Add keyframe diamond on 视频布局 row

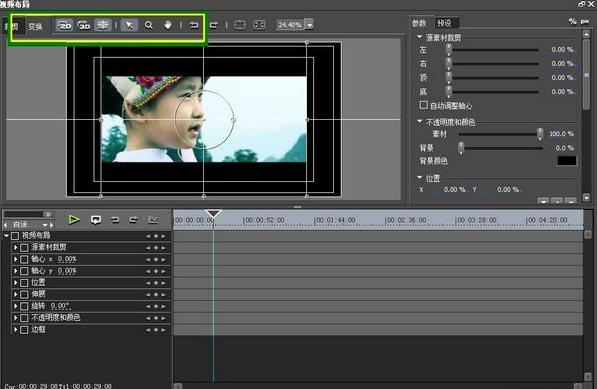tap(156, 236)
